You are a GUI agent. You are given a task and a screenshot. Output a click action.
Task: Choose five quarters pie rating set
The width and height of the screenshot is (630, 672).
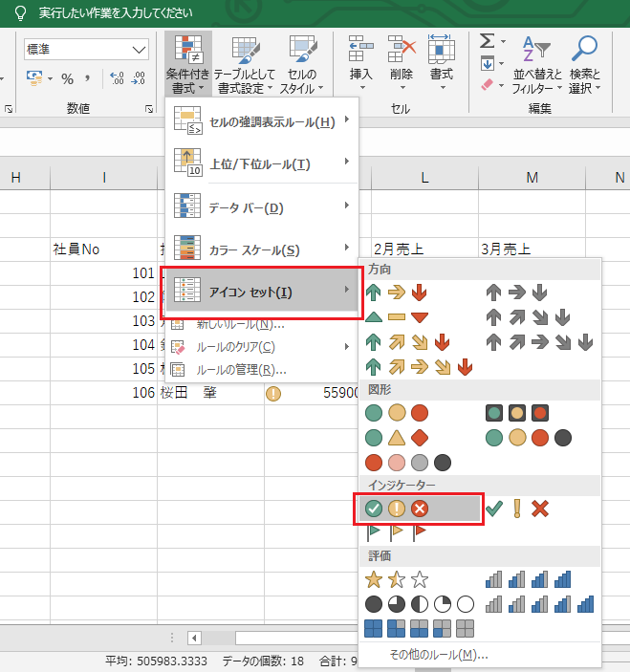pos(419,604)
